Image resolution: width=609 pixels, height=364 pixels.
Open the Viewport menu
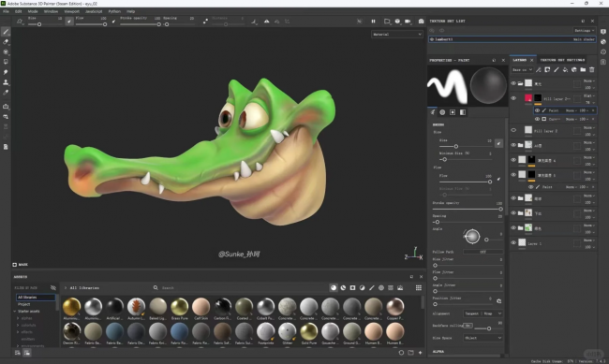pyautogui.click(x=72, y=11)
